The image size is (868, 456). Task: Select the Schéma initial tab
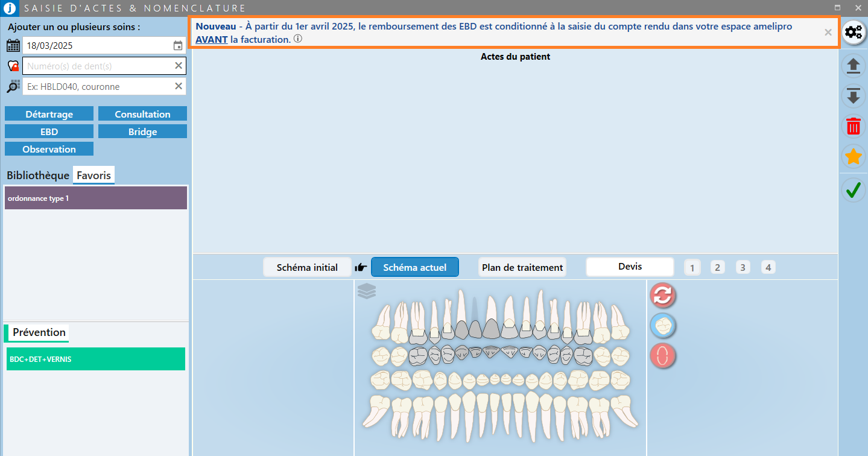click(x=307, y=267)
